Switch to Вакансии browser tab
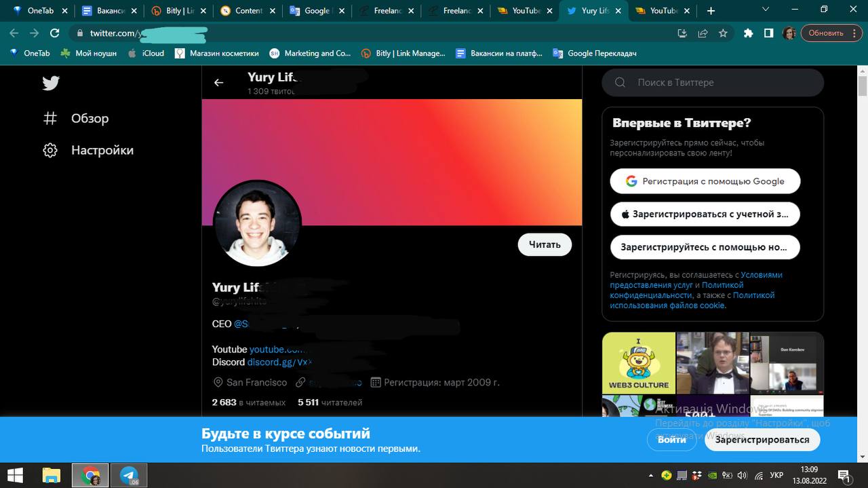 click(x=108, y=11)
